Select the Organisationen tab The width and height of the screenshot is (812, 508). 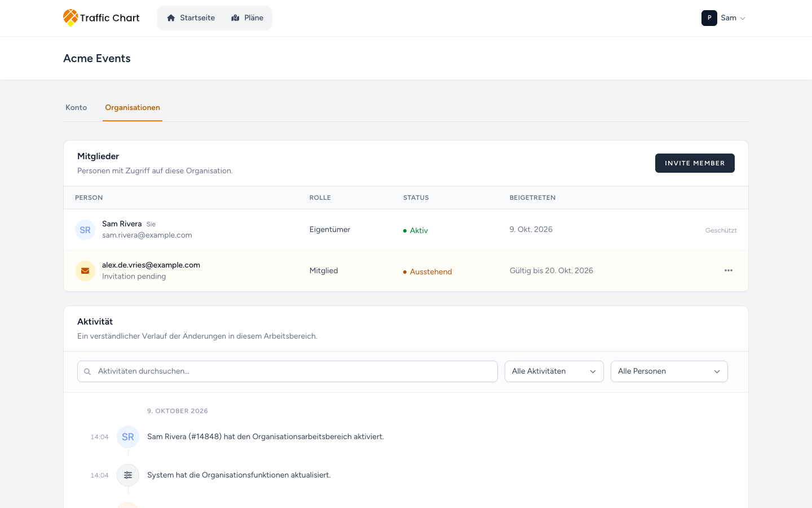tap(133, 107)
